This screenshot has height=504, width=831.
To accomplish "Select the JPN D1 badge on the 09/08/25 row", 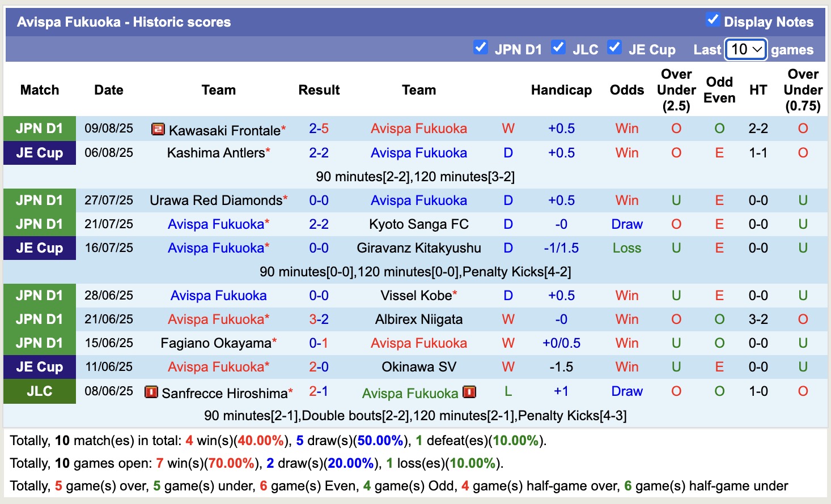I will click(39, 129).
